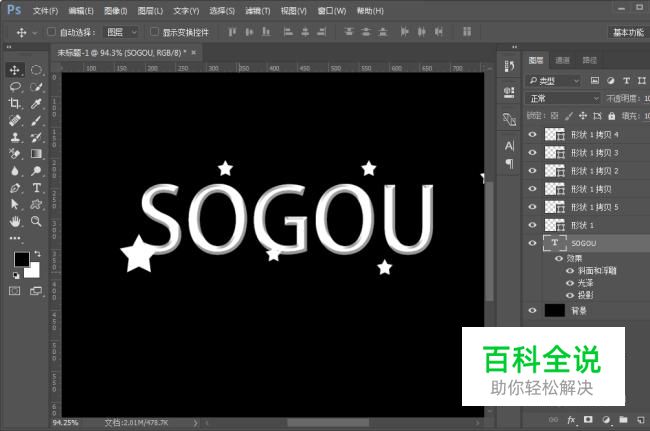650x431 pixels.
Task: Open the History panel icon
Action: pos(509,66)
